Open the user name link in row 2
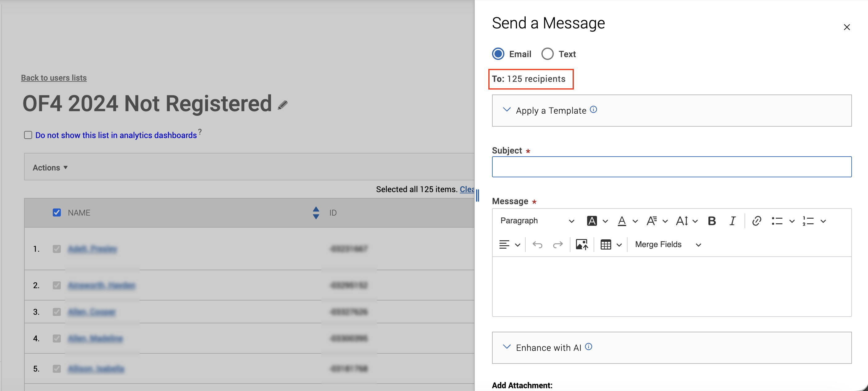This screenshot has width=868, height=391. (x=102, y=285)
